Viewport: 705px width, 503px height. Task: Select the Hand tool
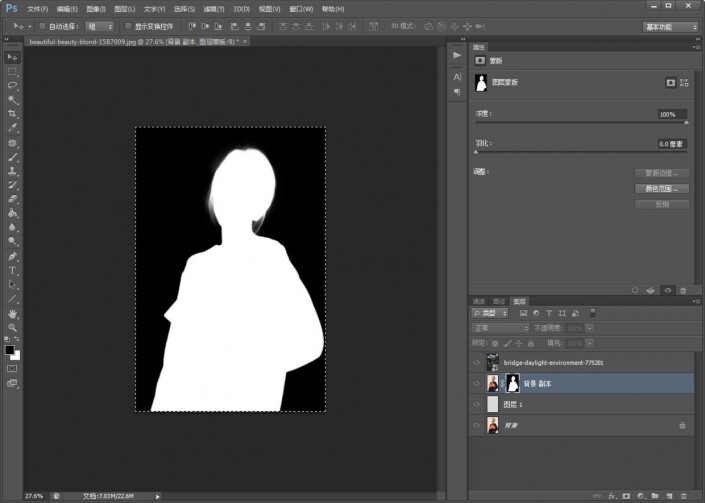coord(13,313)
